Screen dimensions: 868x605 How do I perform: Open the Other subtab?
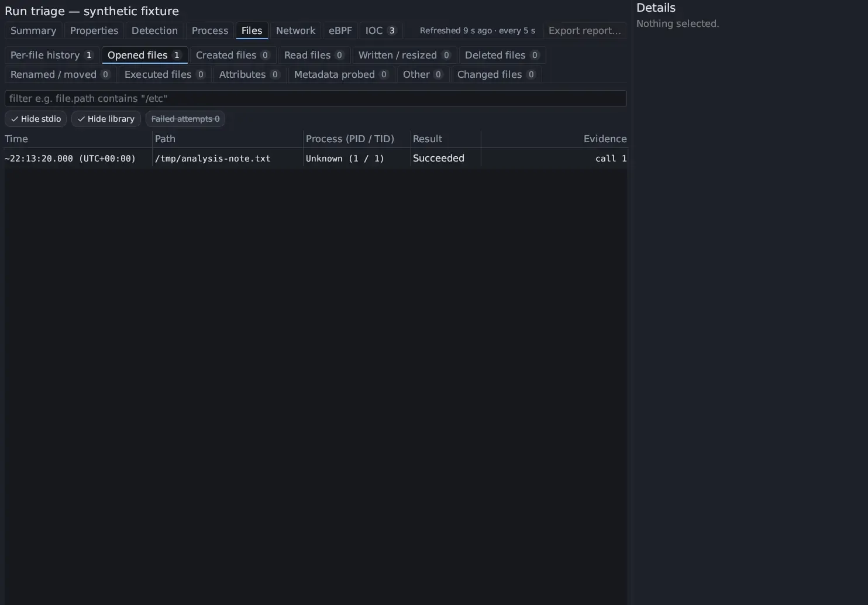coord(423,75)
